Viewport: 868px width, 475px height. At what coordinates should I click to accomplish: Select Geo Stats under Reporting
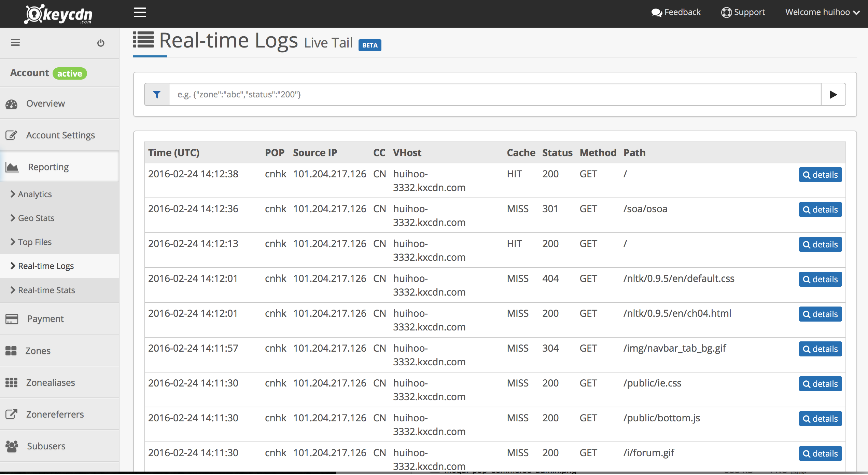[x=36, y=218]
